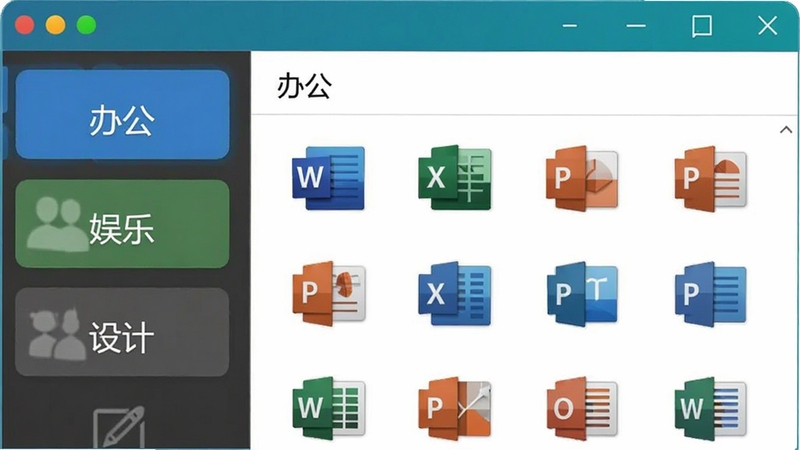The height and width of the screenshot is (450, 800).
Task: Switch to the 设计 category
Action: point(122,332)
